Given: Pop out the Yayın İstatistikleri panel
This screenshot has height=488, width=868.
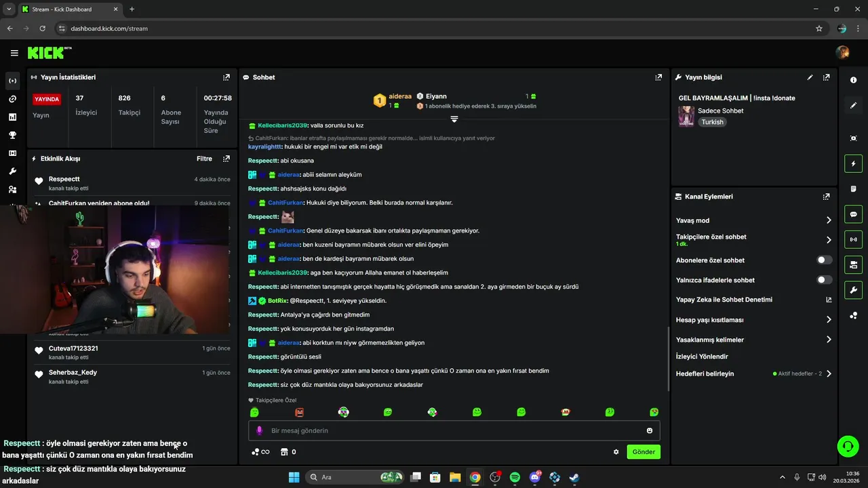Looking at the screenshot, I should coord(226,77).
